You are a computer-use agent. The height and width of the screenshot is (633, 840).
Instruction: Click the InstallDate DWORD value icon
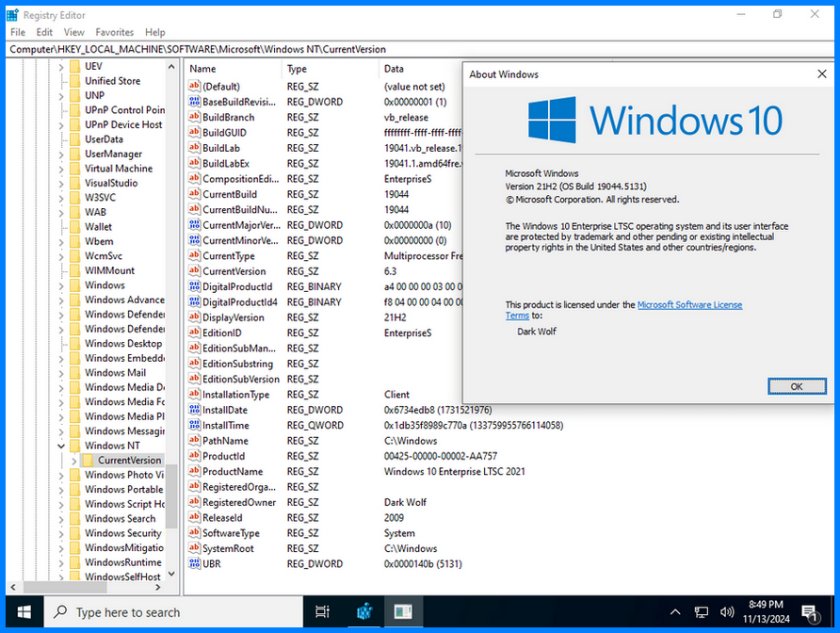(194, 410)
